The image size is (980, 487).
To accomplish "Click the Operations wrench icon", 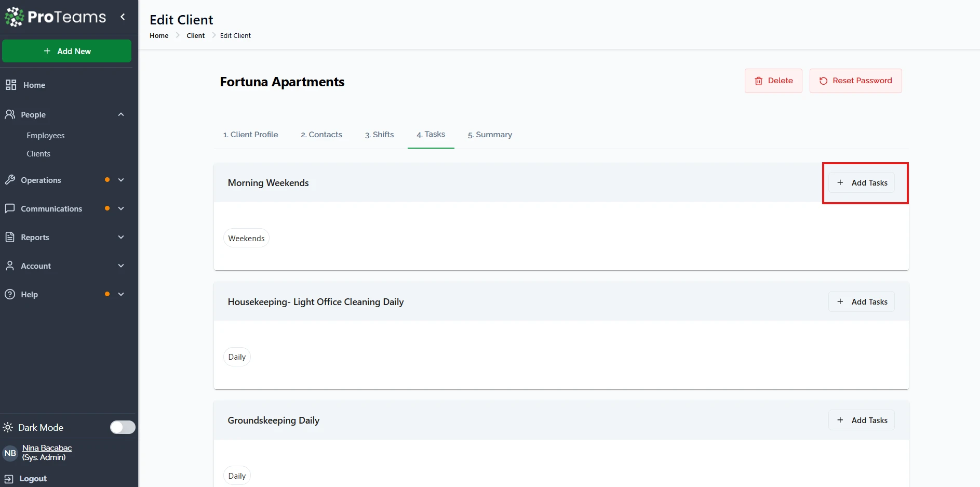I will point(10,180).
